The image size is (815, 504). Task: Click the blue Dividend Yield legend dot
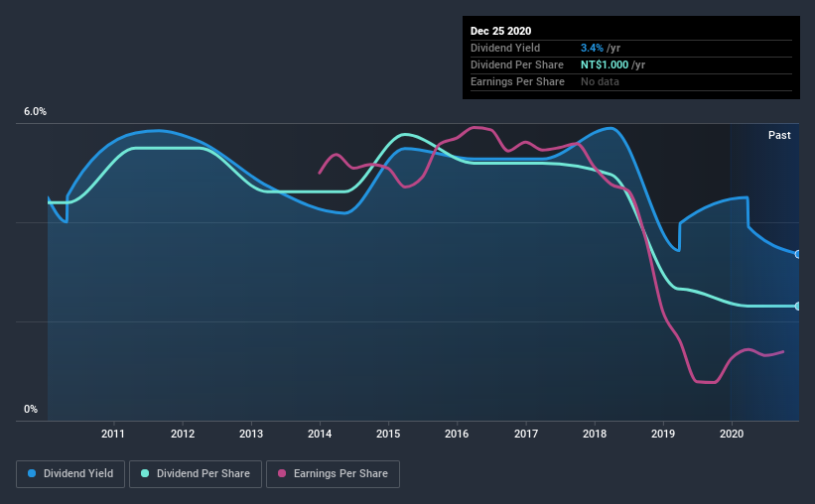tap(32, 473)
